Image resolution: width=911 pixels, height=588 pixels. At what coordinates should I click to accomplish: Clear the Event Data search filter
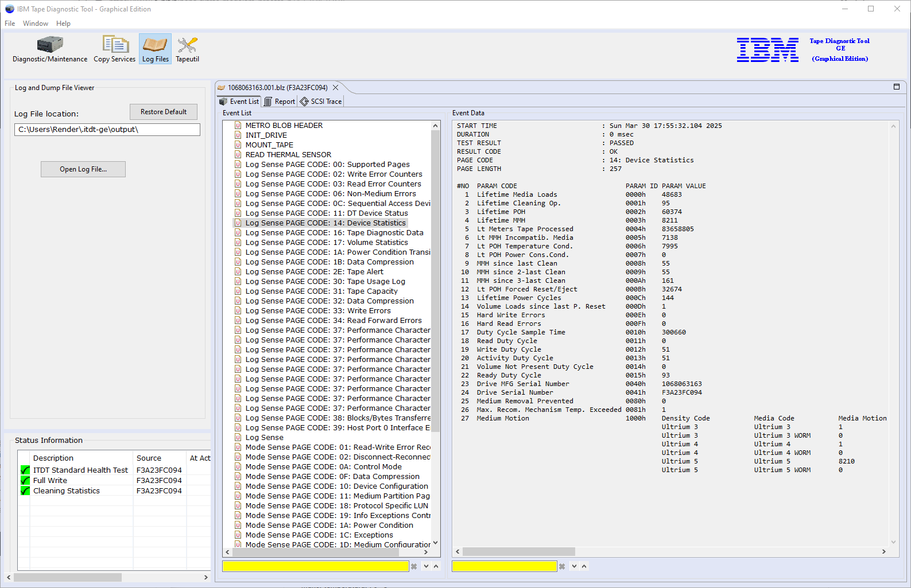pos(562,566)
